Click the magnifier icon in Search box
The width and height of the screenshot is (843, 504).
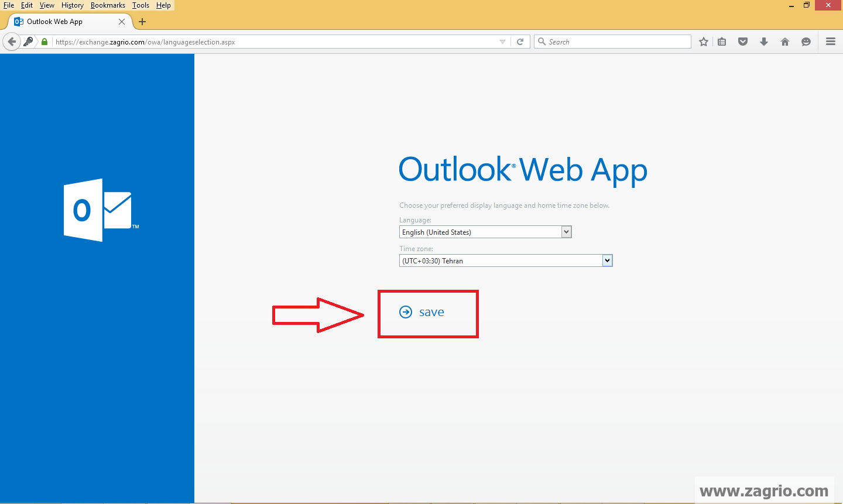coord(542,42)
